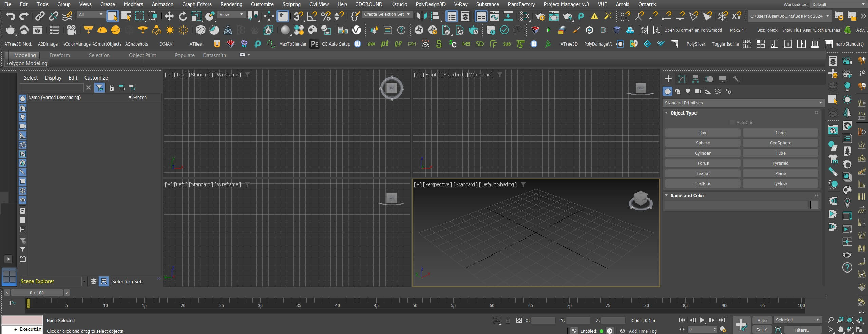Click the Select Object tool icon
Screen dimensions: 868x334
tap(112, 16)
